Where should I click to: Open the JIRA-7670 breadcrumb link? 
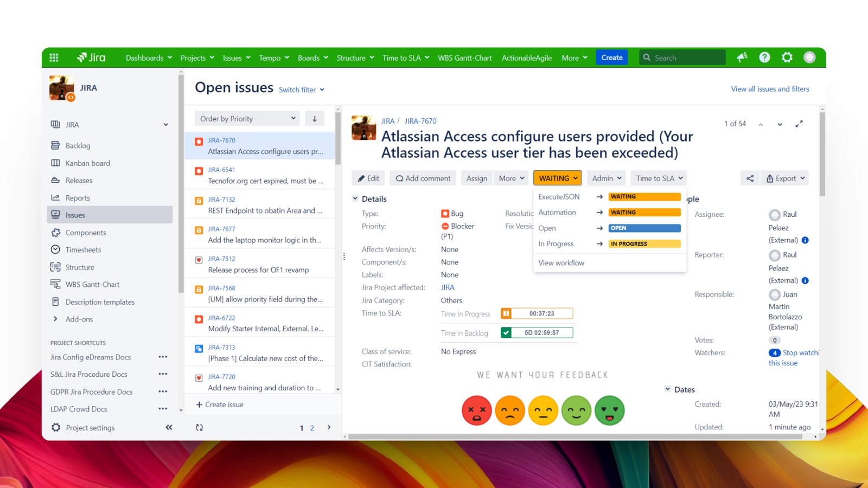pos(420,121)
